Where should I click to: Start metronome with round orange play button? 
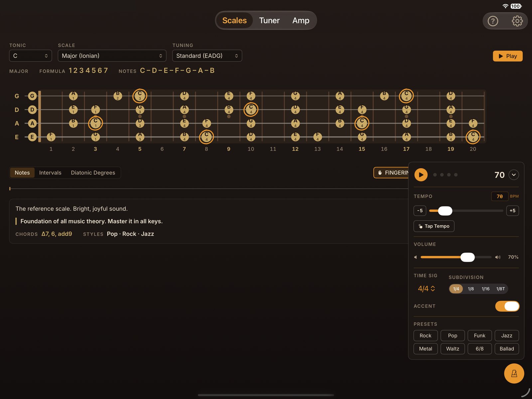[x=421, y=175]
